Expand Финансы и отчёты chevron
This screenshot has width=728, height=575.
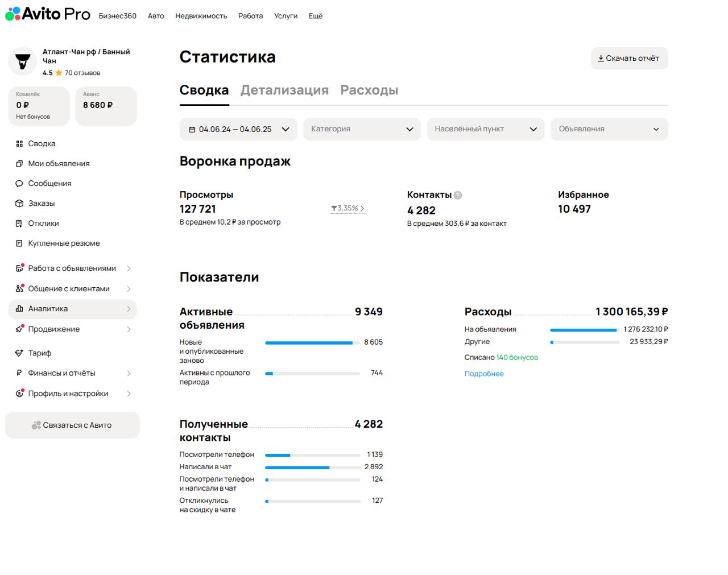coord(129,373)
